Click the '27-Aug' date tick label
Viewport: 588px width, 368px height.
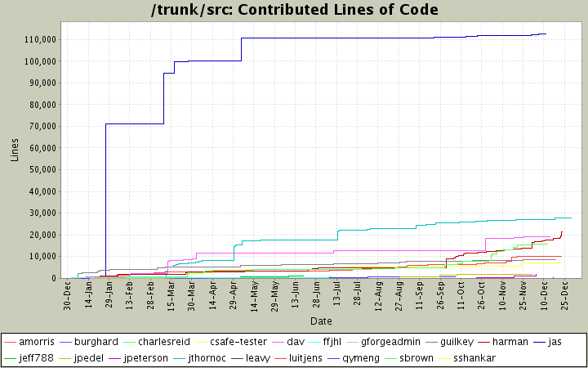click(399, 296)
